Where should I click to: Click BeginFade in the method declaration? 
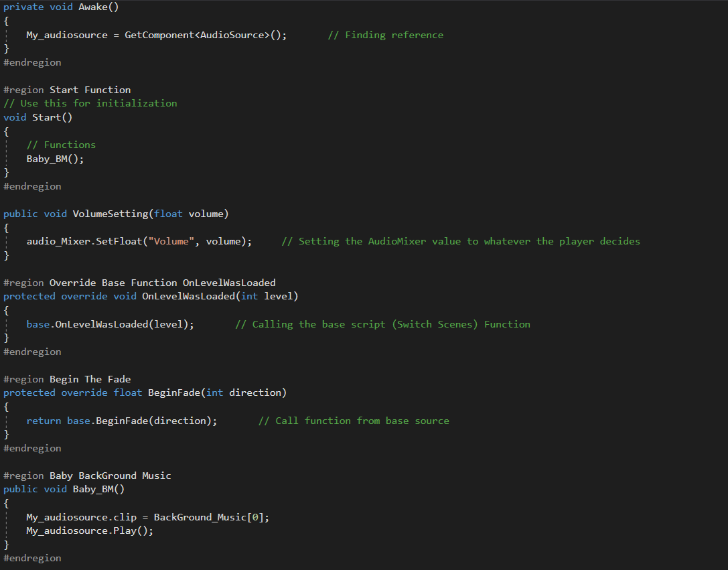coord(173,393)
